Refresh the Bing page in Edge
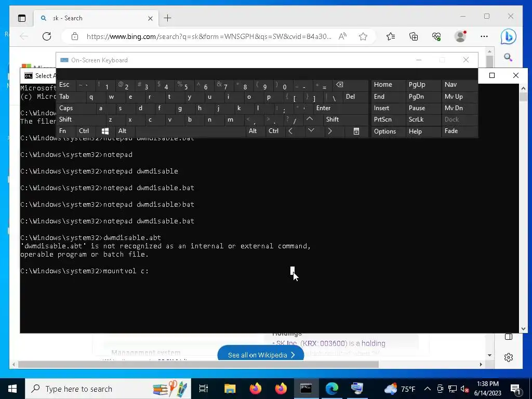 coord(47,36)
